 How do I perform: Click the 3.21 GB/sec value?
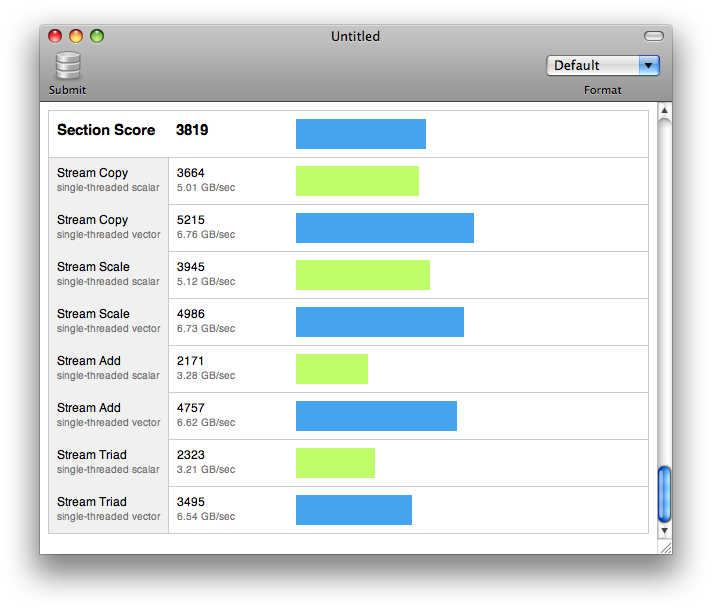(206, 470)
